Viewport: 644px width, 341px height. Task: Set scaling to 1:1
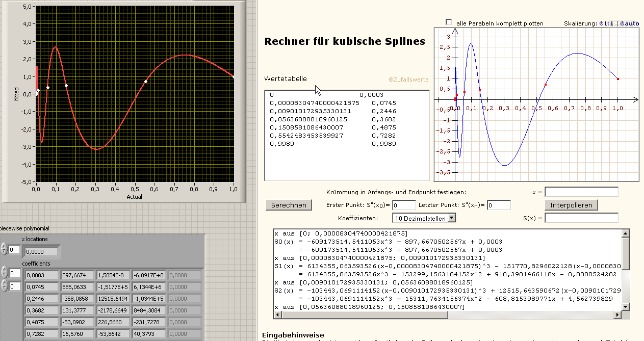pyautogui.click(x=607, y=23)
